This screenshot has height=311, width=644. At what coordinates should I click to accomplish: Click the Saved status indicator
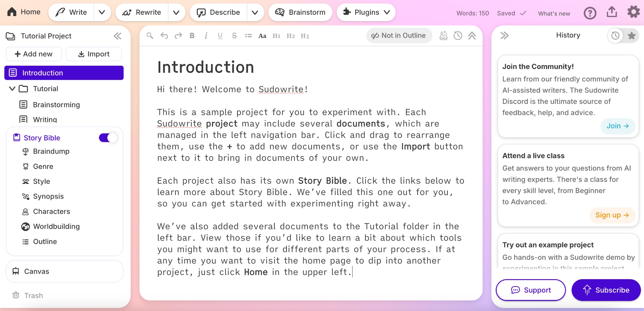click(511, 13)
